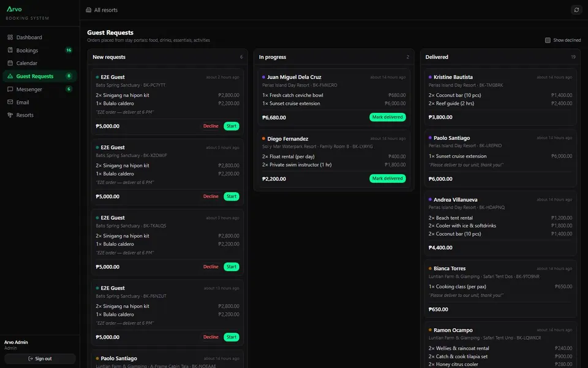Screen dimensions: 588x368
Task: Click the Calendar icon in sidebar
Action: coord(10,63)
